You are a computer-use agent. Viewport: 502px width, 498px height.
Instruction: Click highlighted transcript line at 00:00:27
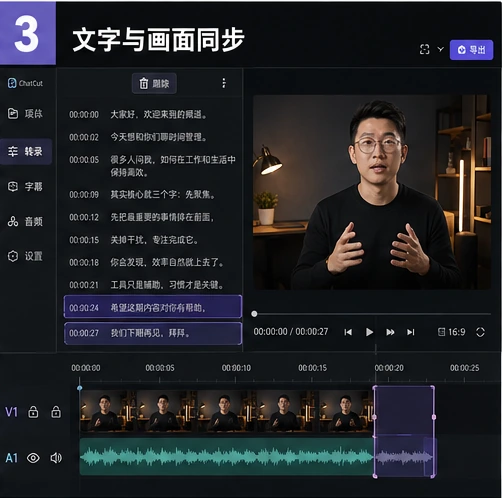pyautogui.click(x=153, y=333)
